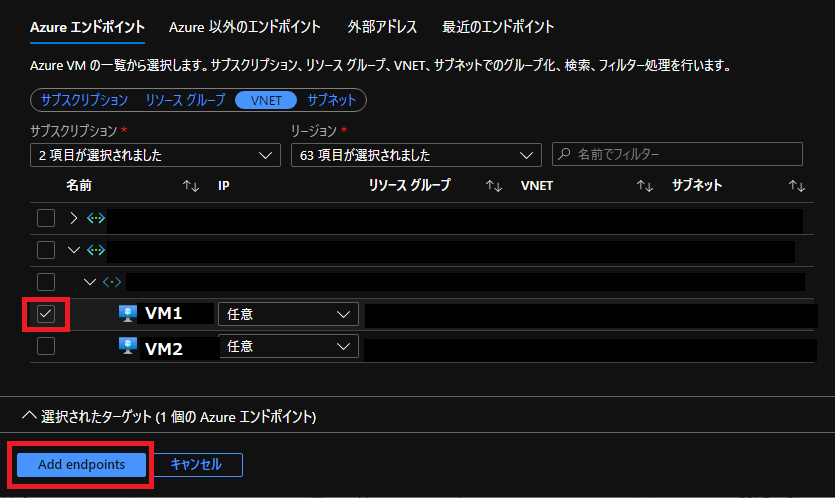Click the VM2 virtual machine icon
Viewport: 835px width, 498px height.
(x=128, y=346)
